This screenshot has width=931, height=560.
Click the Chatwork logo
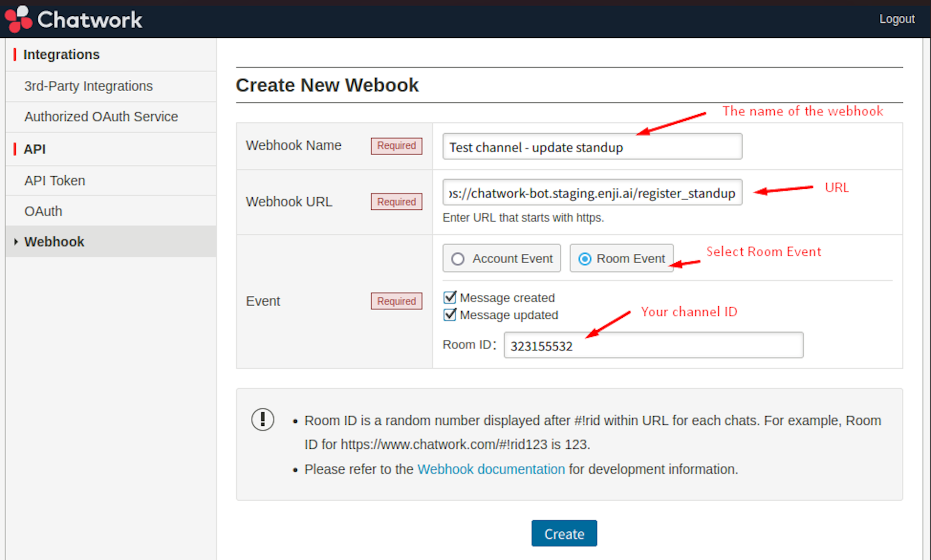point(74,19)
